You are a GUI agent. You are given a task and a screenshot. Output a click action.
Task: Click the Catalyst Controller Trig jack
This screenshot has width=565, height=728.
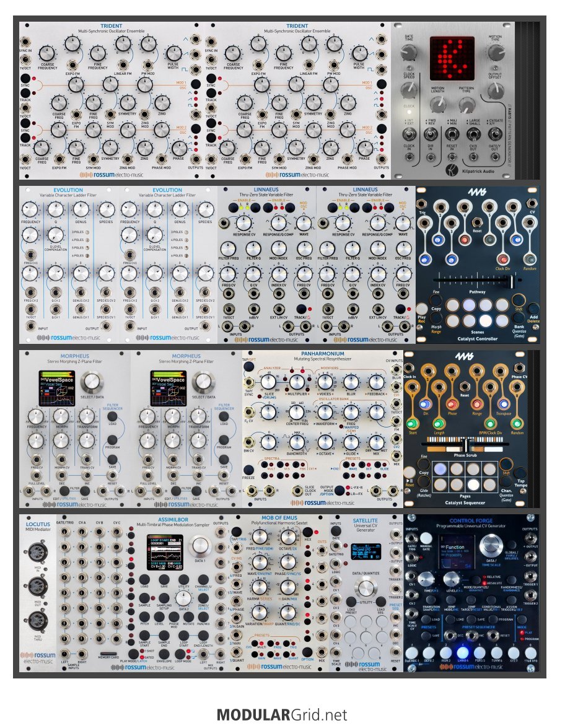tap(422, 204)
